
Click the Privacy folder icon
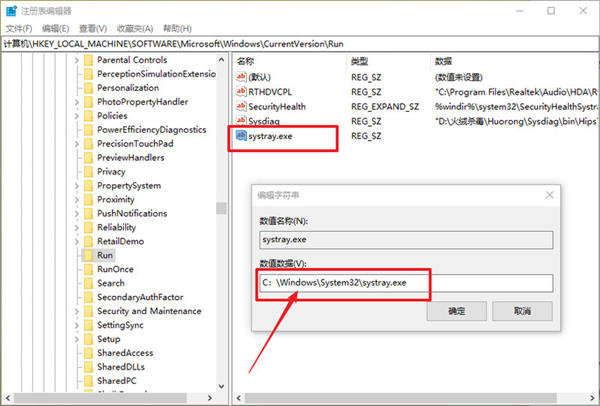88,171
